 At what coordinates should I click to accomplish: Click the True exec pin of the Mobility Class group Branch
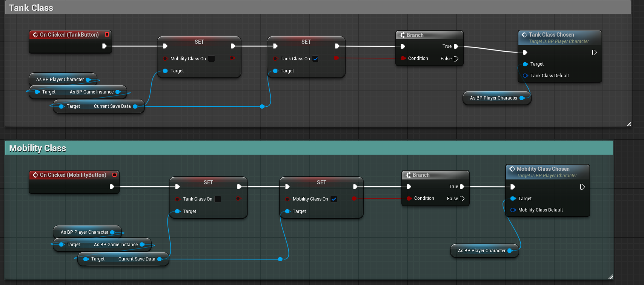pyautogui.click(x=463, y=187)
